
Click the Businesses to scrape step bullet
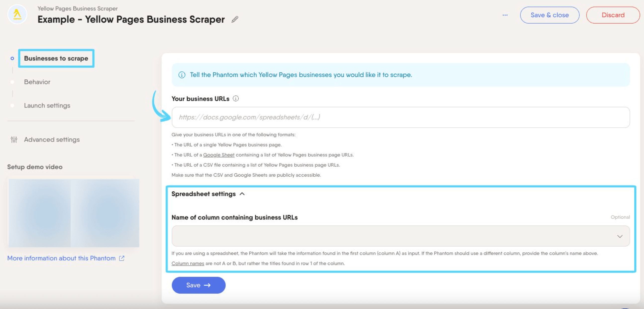point(12,58)
